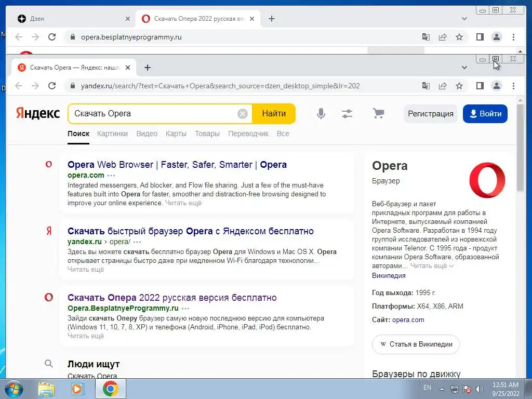The image size is (532, 399).
Task: Go back in the front Yandex window
Action: [19, 86]
